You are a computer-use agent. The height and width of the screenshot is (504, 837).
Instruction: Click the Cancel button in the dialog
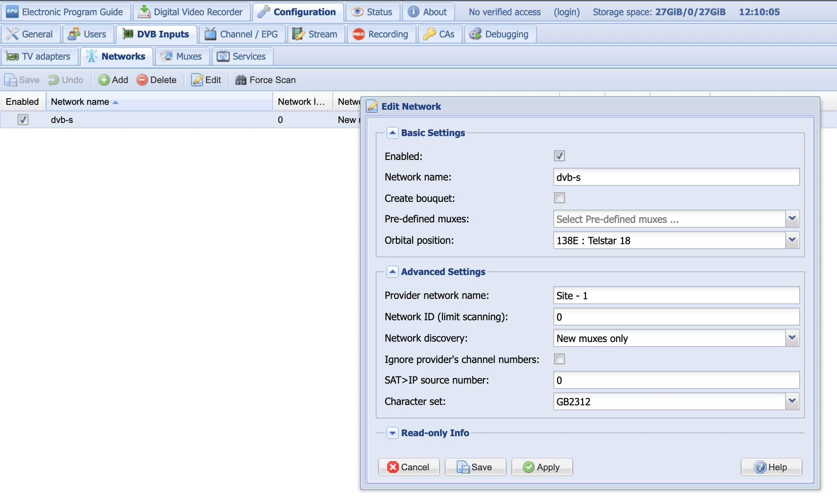pos(409,467)
